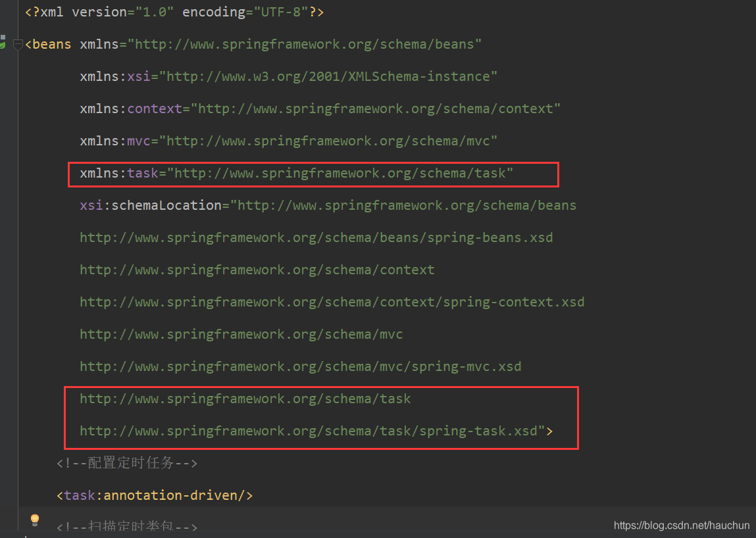Click the xmlns:mvc namespace line

click(x=288, y=141)
